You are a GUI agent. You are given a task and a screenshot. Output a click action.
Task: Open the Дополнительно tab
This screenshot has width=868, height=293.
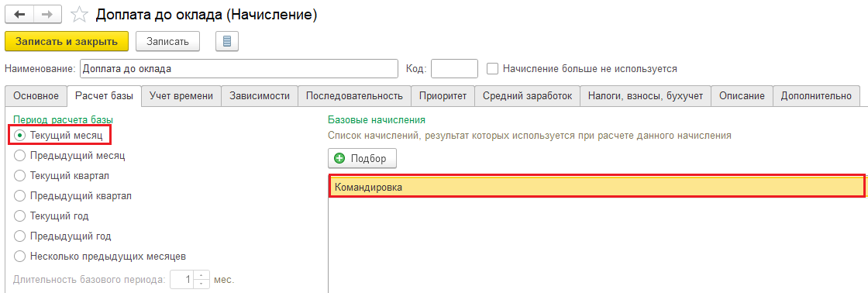816,96
